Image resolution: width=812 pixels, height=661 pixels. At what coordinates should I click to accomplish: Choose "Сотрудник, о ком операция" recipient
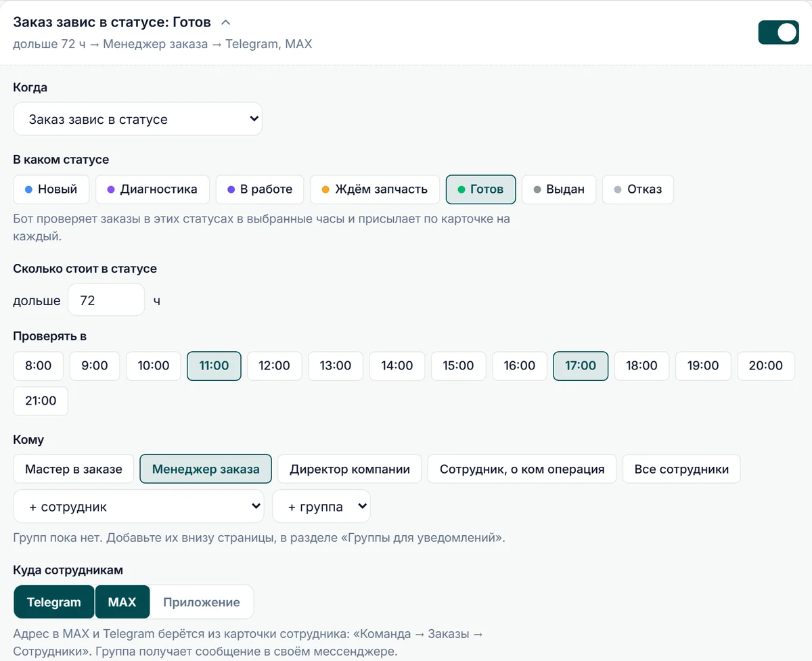[x=522, y=469]
